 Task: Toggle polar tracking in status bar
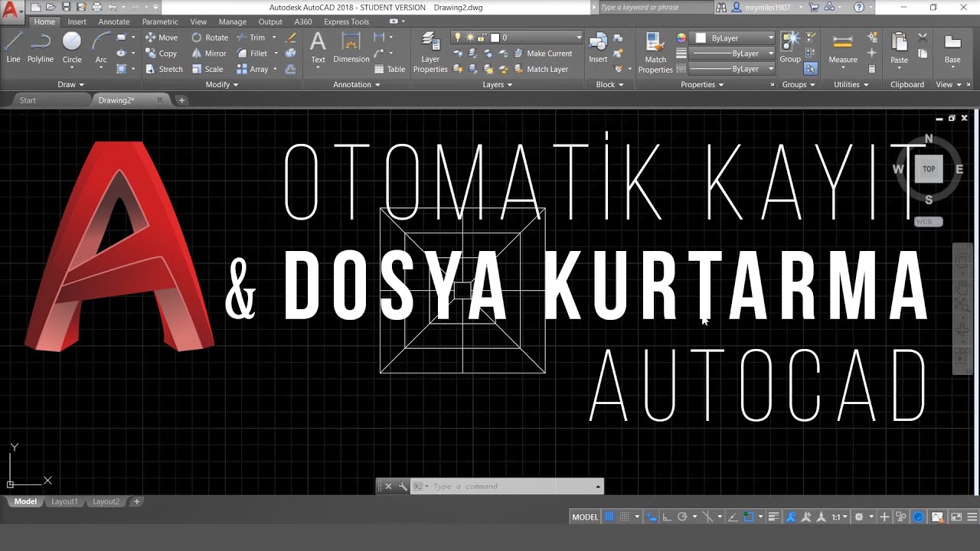682,517
